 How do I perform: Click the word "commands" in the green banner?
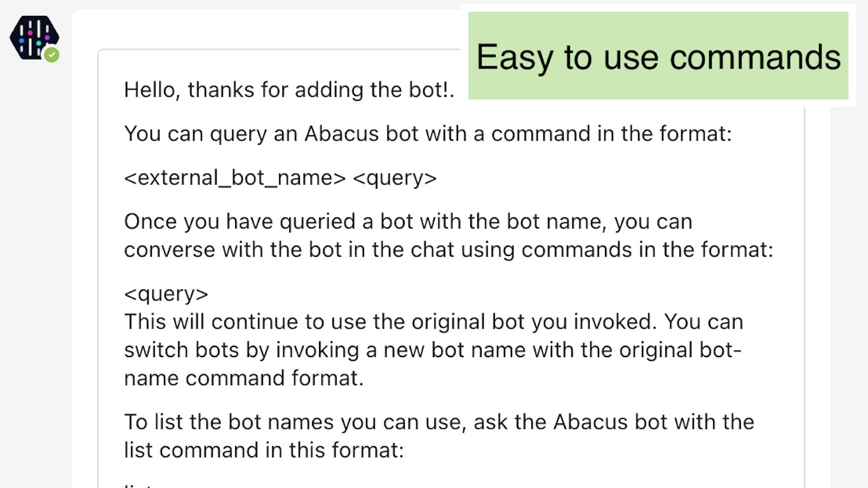[755, 57]
